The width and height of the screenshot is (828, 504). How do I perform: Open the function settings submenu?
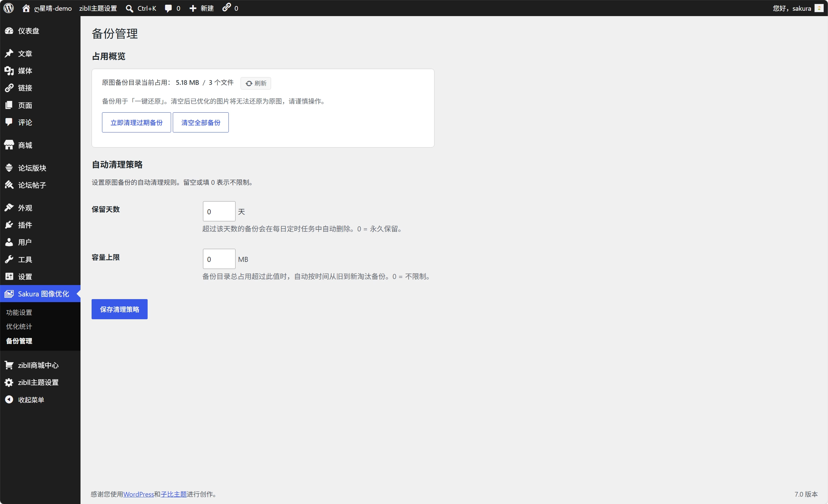[x=19, y=312]
